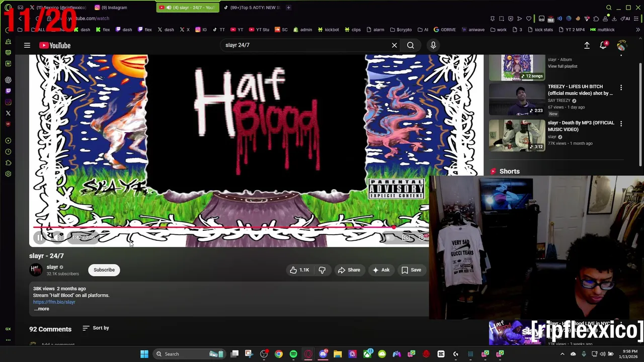Open the YouTube hamburger guide menu
Image resolution: width=644 pixels, height=362 pixels.
point(27,45)
